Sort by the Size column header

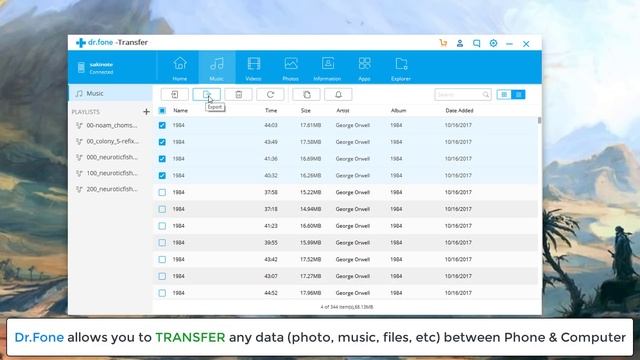tap(306, 111)
